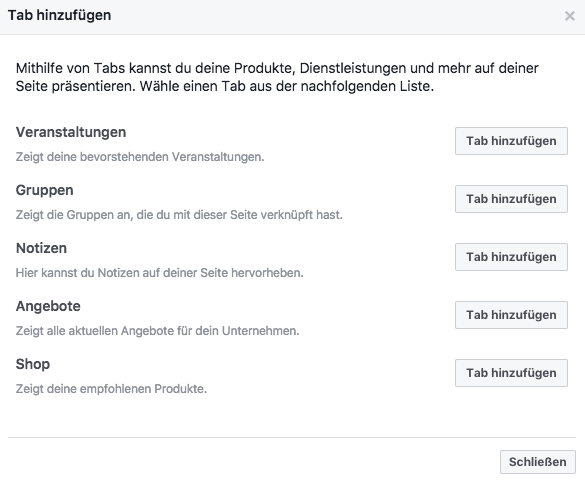Add the Angebote tab
The width and height of the screenshot is (585, 481).
click(x=511, y=315)
